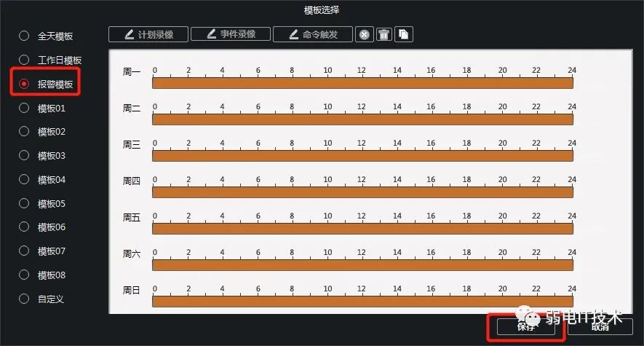The height and width of the screenshot is (346, 644).
Task: Select the 计划录像 pencil tool
Action: (x=148, y=34)
